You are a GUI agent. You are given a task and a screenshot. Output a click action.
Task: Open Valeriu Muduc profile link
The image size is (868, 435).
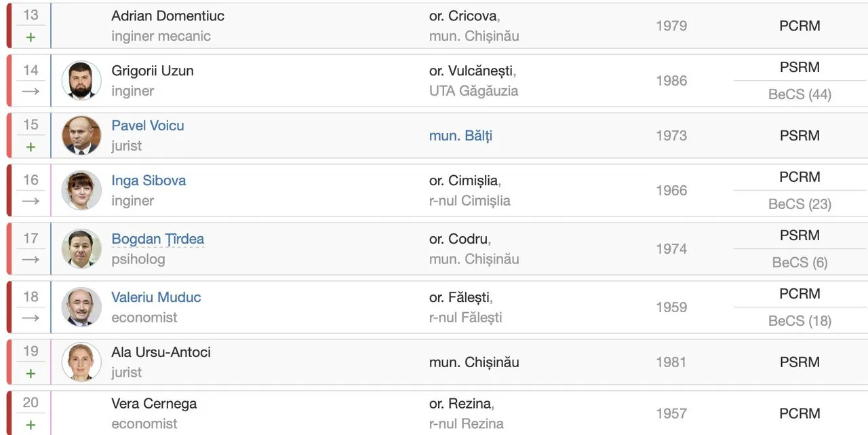point(156,297)
